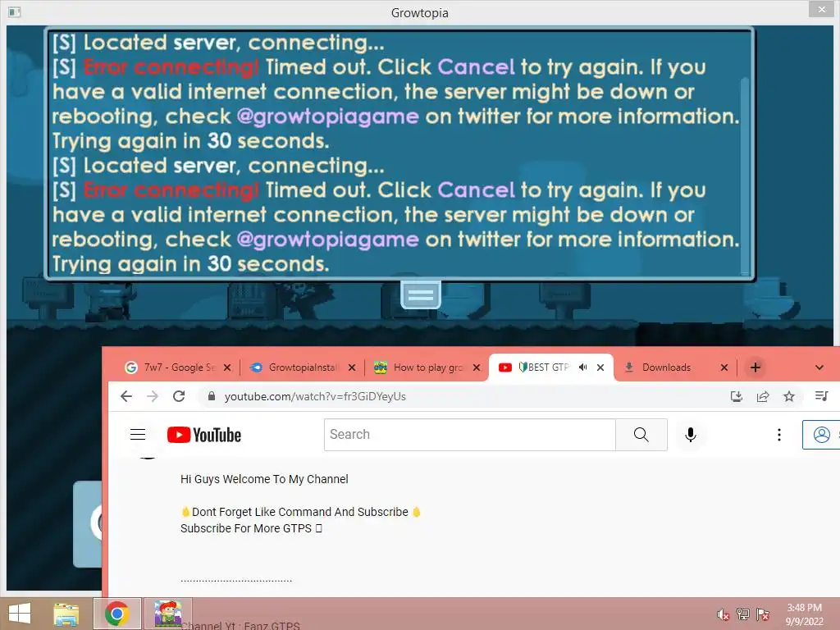Expand the Chrome tab search chevron

[819, 367]
